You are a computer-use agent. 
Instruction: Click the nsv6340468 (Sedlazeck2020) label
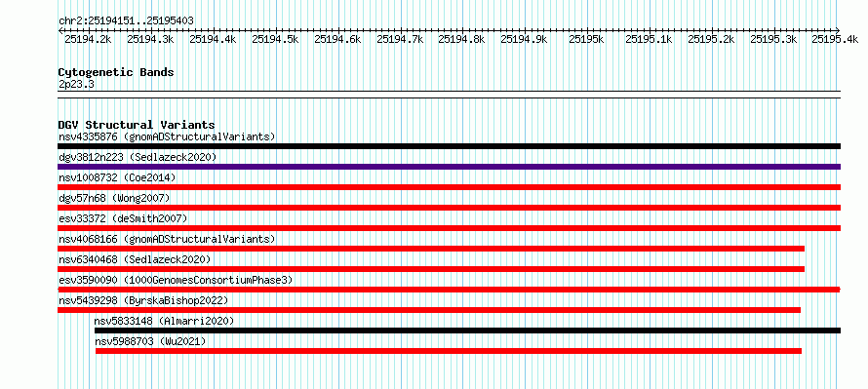(135, 259)
